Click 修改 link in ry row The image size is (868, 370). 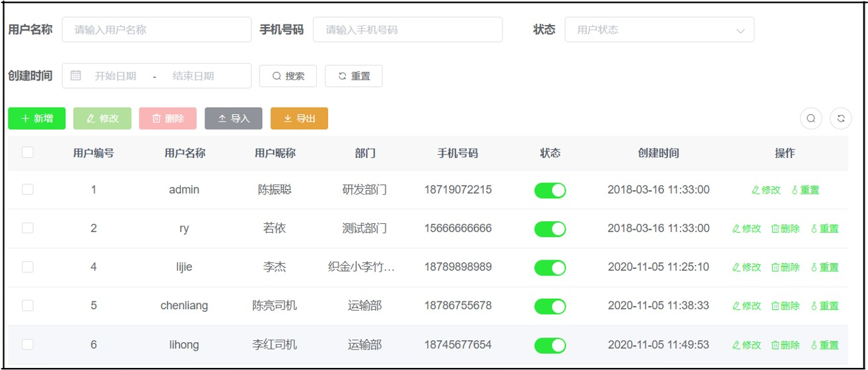747,229
